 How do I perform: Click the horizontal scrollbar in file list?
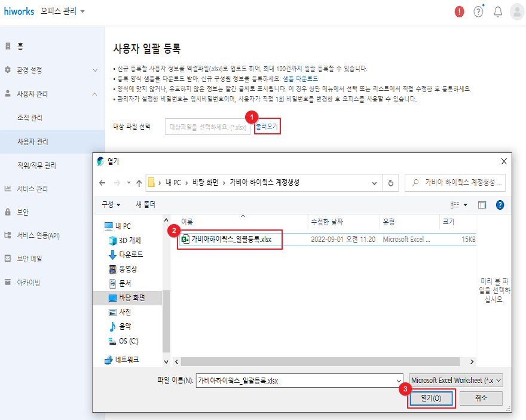click(320, 362)
